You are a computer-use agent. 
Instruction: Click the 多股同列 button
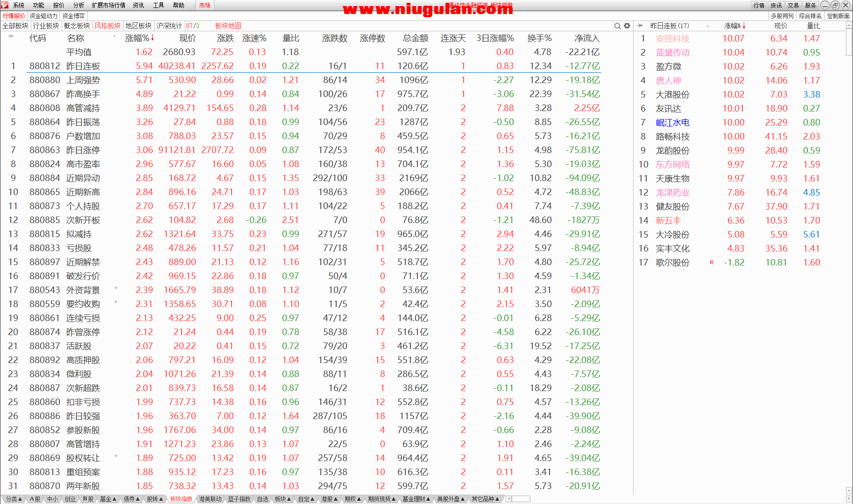pos(782,16)
